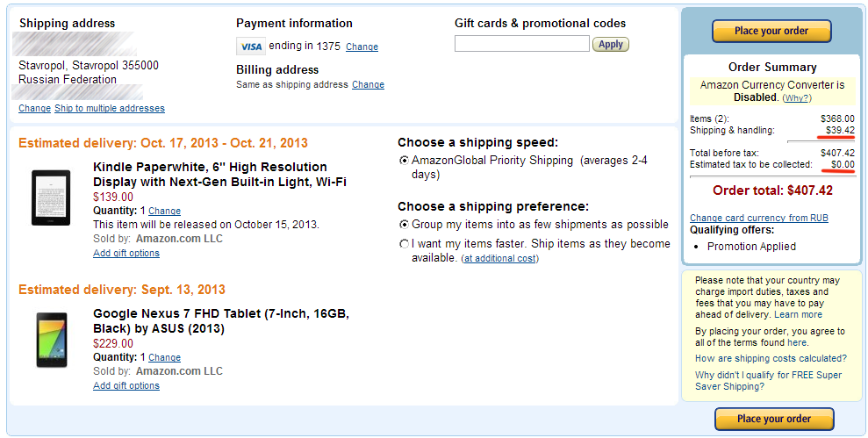Open Learn more about import duties
Viewport: 868px width, 438px height.
tap(798, 314)
